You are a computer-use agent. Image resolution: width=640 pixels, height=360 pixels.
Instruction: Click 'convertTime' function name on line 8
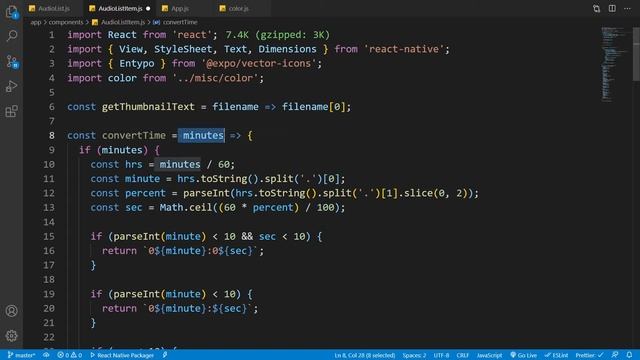click(134, 136)
